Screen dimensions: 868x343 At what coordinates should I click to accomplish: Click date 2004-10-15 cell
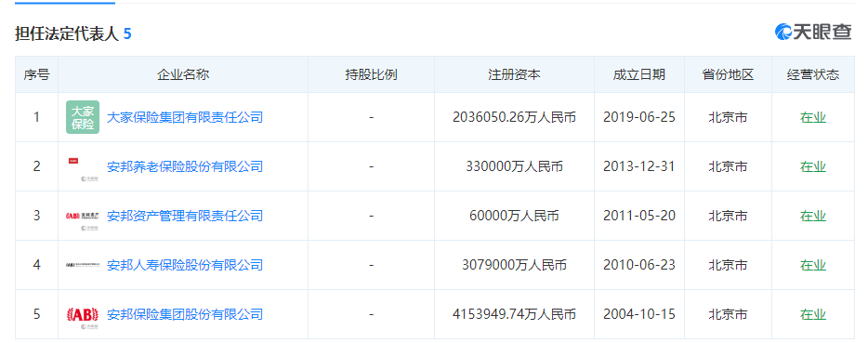click(639, 315)
